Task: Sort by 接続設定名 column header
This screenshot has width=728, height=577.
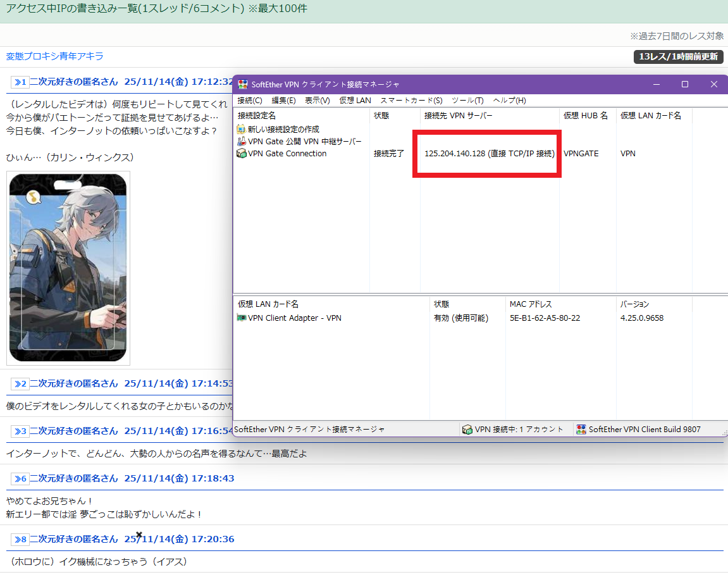Action: click(x=257, y=116)
